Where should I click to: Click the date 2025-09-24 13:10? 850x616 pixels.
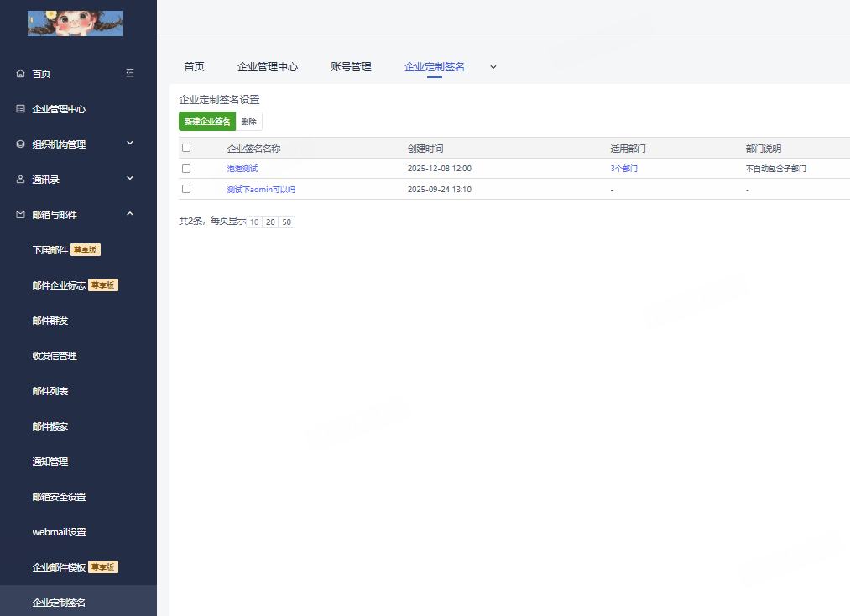(x=440, y=189)
